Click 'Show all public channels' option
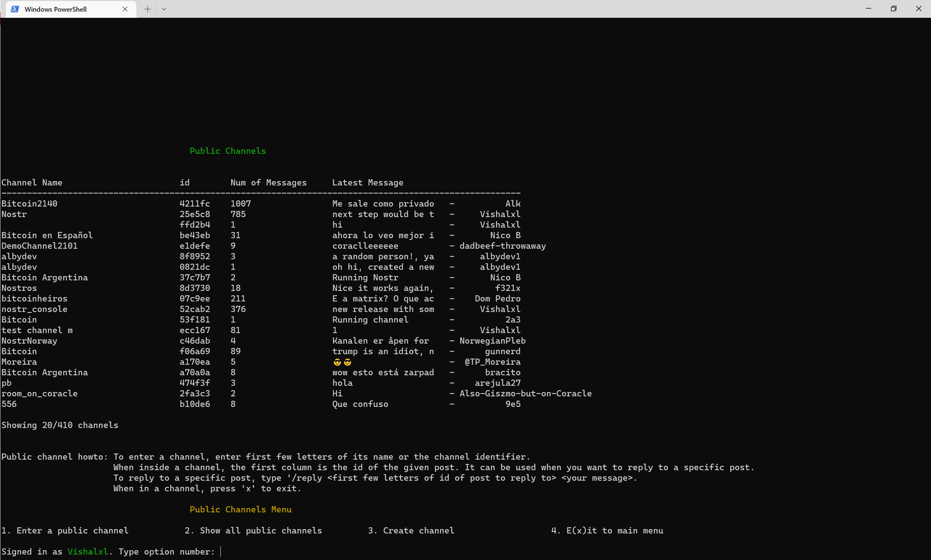Viewport: 931px width, 560px height. tap(253, 531)
